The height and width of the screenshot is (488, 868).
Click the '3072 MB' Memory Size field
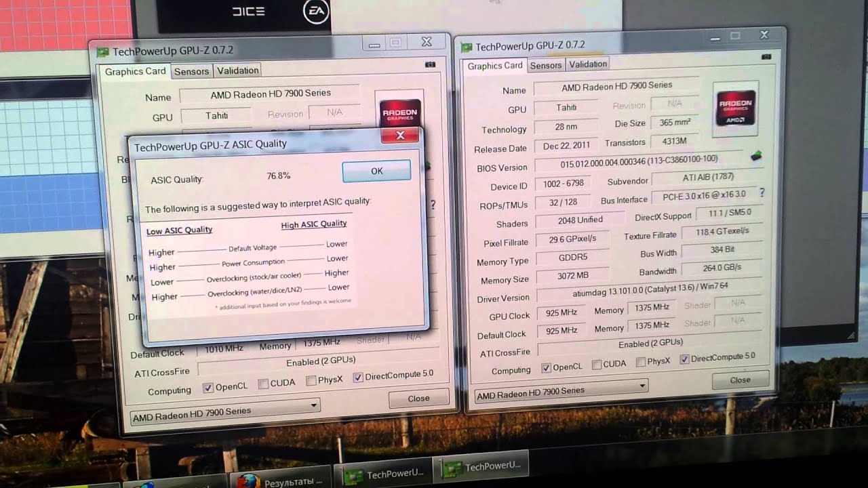point(574,276)
